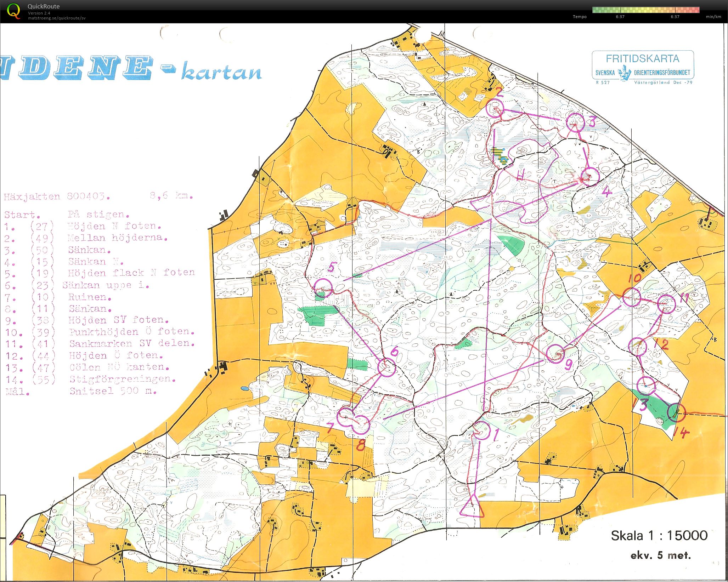This screenshot has width=728, height=582.
Task: Click description line 5 Höjden flack N foten
Action: click(x=100, y=273)
